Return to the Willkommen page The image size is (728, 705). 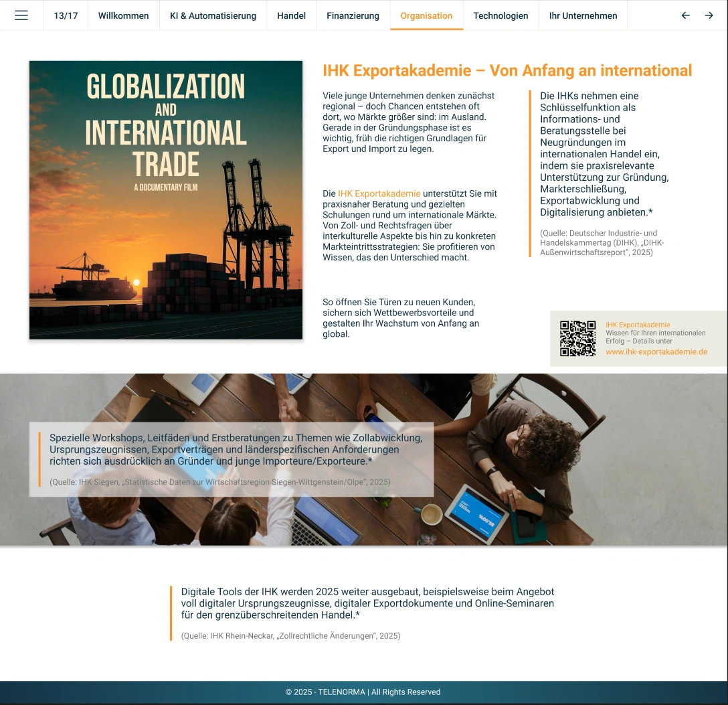123,15
